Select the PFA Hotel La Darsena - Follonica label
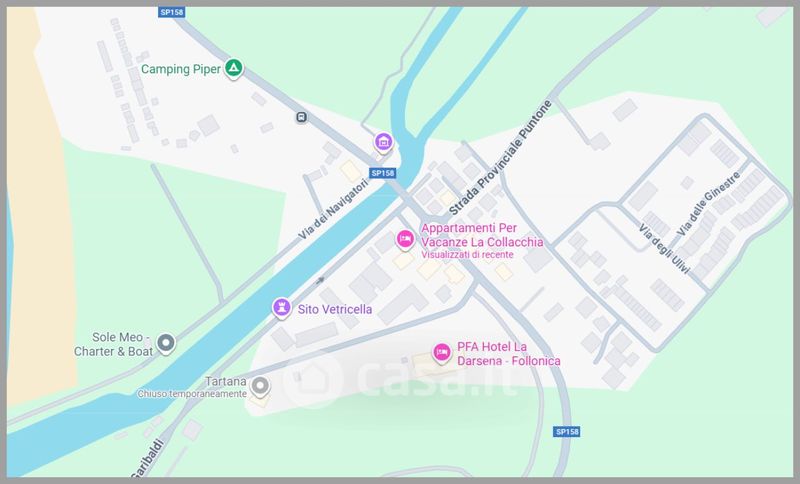Viewport: 800px width, 484px height. (508, 353)
